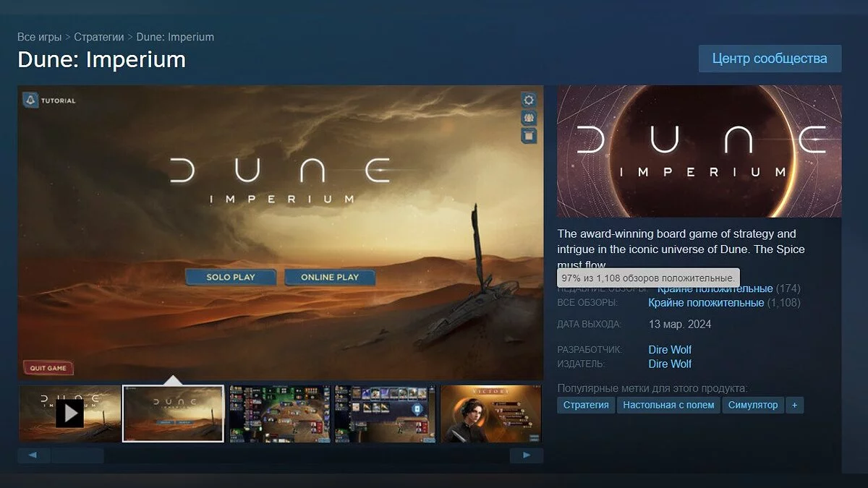Play the trailer video thumbnail

coord(69,414)
